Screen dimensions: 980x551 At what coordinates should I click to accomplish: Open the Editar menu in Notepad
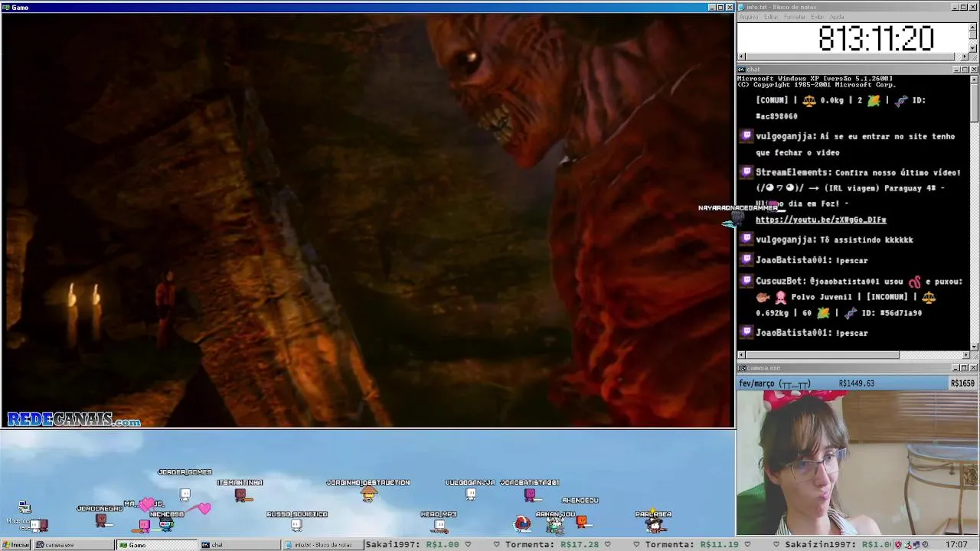[x=771, y=17]
